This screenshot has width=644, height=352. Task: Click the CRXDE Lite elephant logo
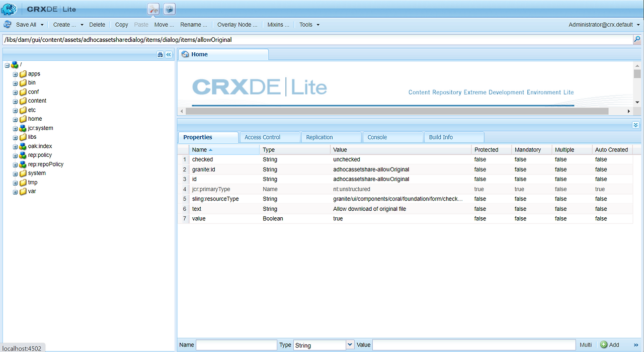click(9, 9)
